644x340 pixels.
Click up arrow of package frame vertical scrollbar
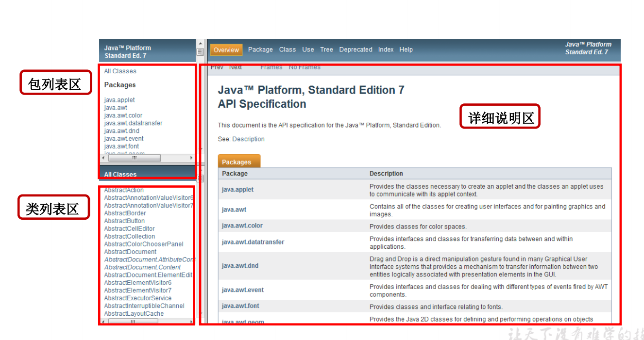pyautogui.click(x=200, y=43)
